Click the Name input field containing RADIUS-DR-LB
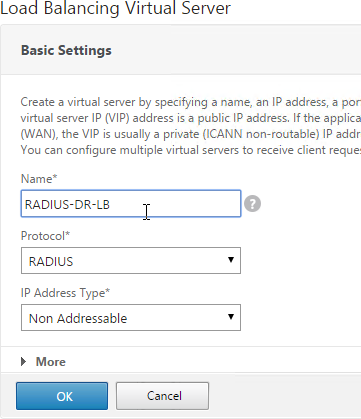This screenshot has height=419, width=361. pos(131,204)
